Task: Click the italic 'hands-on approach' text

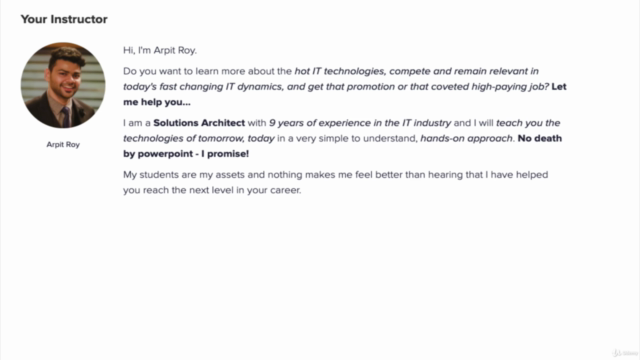Action: [466, 139]
